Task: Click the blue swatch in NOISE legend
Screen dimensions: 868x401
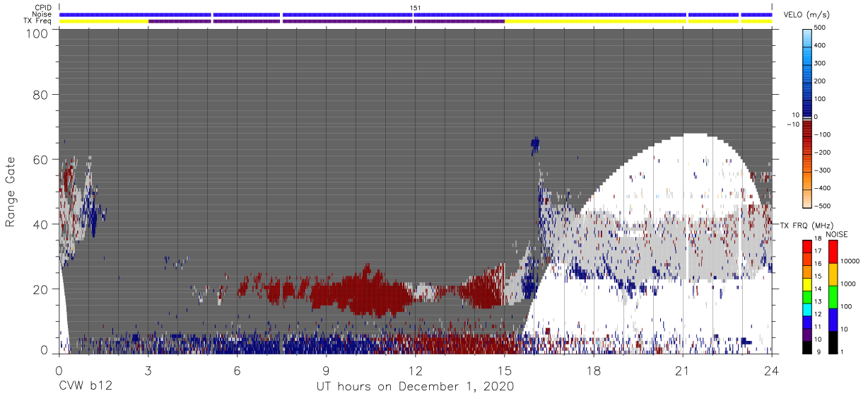Action: point(833,320)
